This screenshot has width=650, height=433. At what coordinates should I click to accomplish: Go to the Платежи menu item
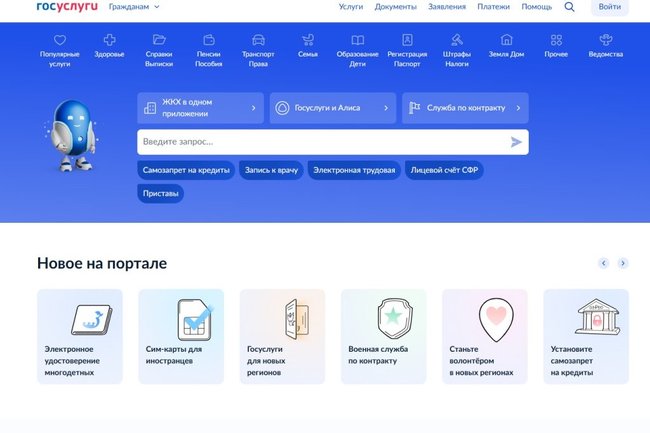coord(493,7)
